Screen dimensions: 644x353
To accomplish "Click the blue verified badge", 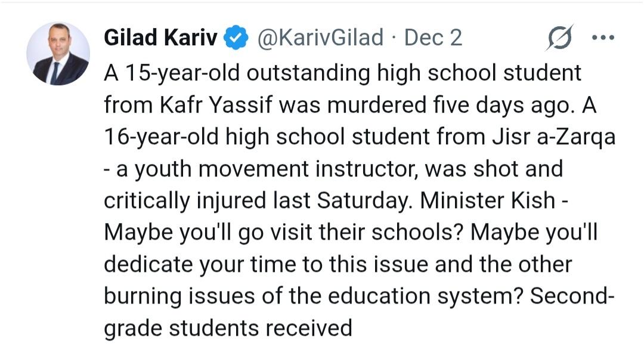I will [236, 38].
